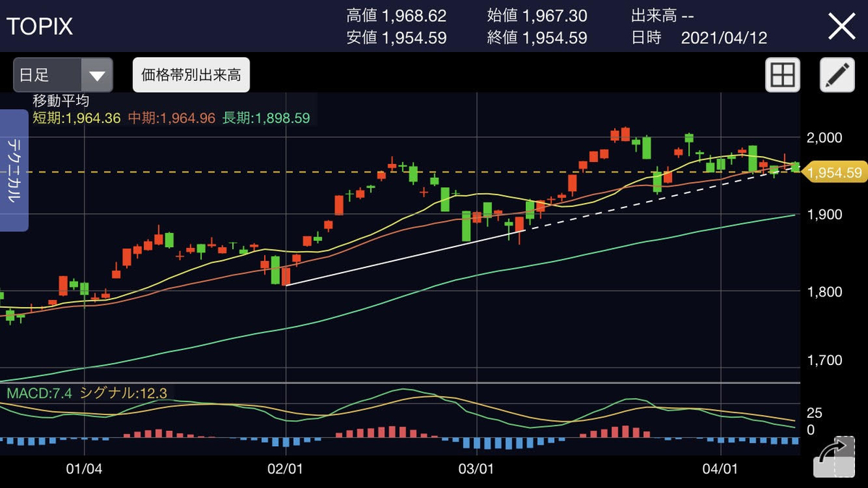Image resolution: width=868 pixels, height=488 pixels.
Task: Tap the MACD:7.4 indicator label
Action: coord(38,393)
